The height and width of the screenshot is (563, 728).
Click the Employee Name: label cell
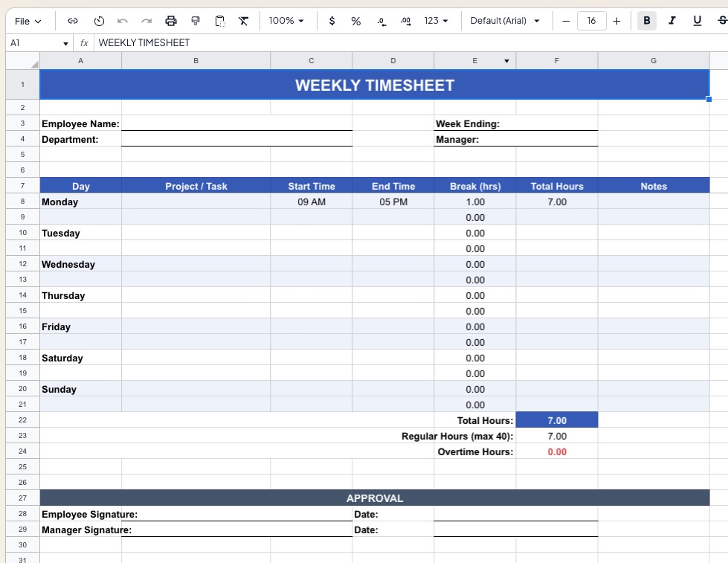(81, 123)
